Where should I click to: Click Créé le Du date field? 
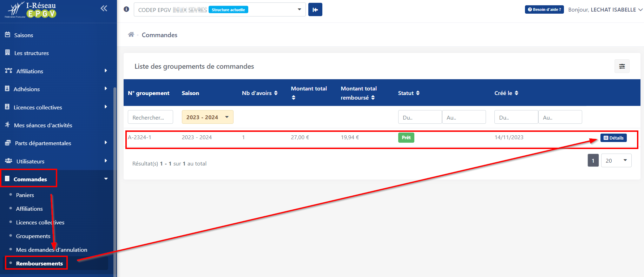[x=516, y=117]
